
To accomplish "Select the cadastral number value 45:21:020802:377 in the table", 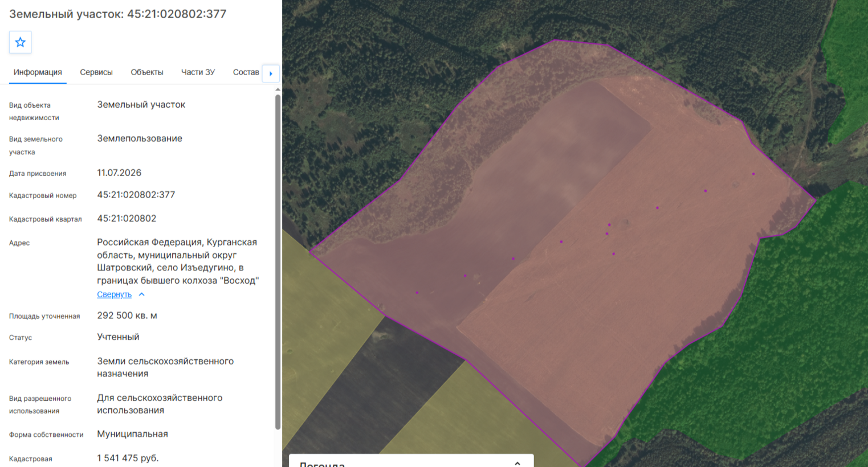I will [136, 195].
